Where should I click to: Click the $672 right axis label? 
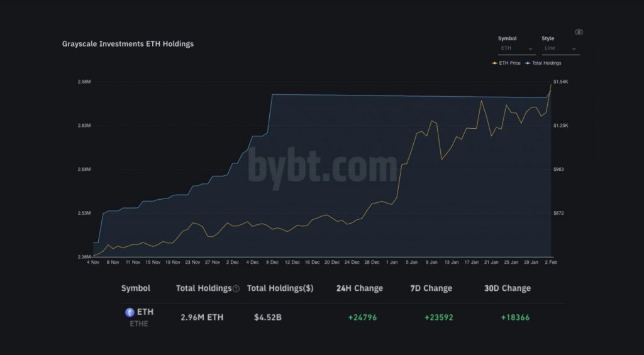[558, 214]
